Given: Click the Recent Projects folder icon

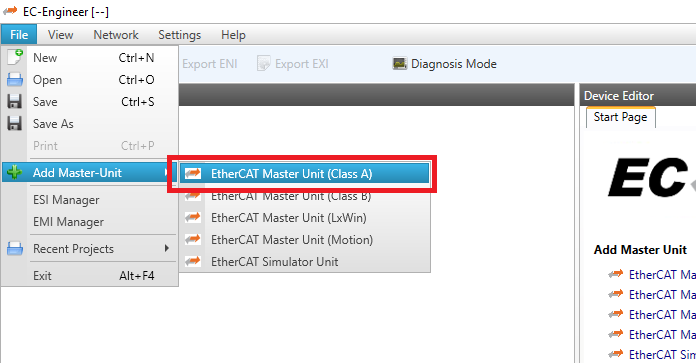Looking at the screenshot, I should coord(15,249).
